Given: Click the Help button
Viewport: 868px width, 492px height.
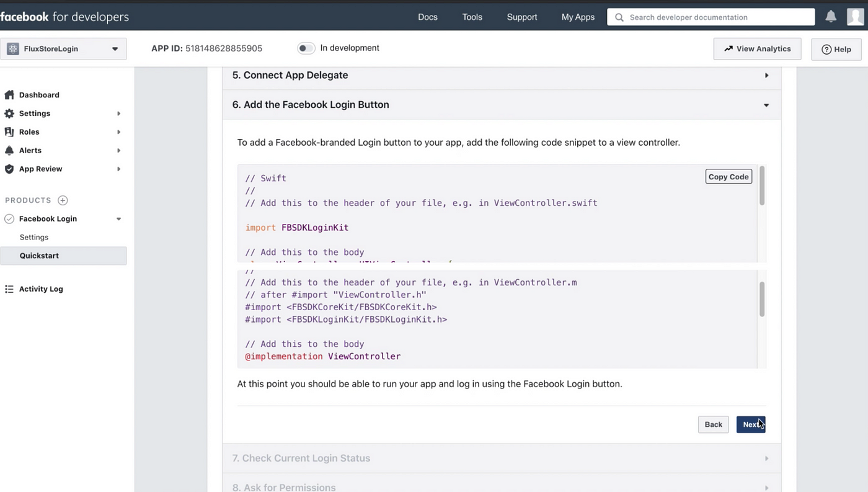Looking at the screenshot, I should [x=836, y=49].
